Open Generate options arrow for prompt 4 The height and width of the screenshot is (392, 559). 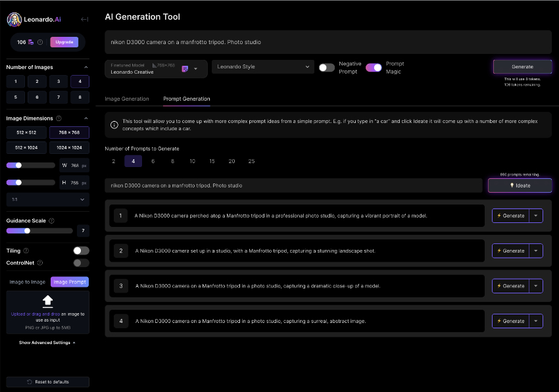click(536, 321)
